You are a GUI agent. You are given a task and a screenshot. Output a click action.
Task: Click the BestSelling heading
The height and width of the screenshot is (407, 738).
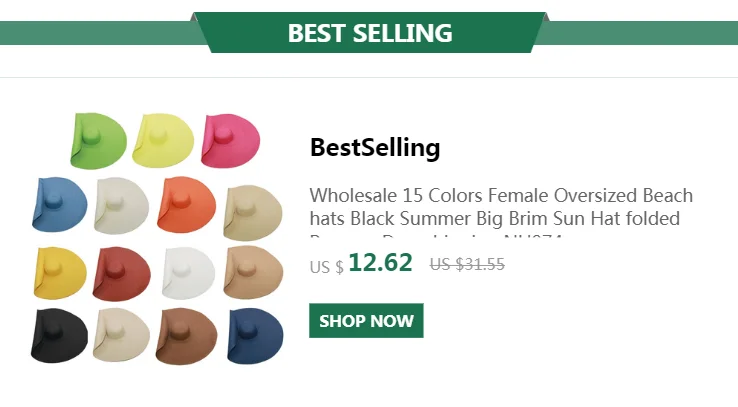[x=375, y=148]
